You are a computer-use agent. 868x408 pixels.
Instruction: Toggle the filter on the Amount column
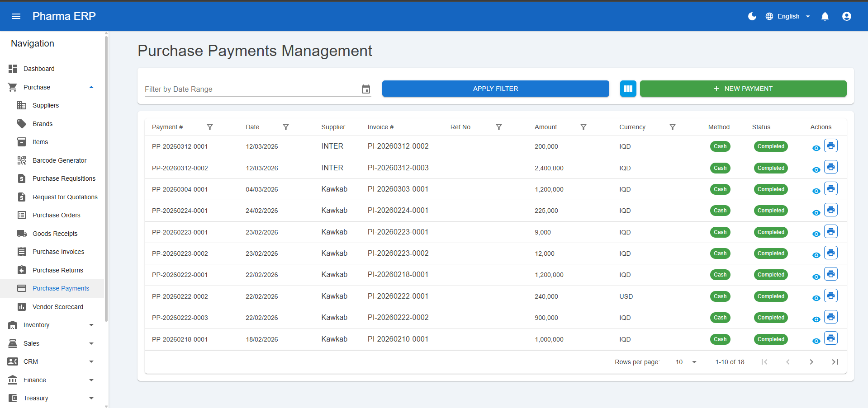(583, 127)
